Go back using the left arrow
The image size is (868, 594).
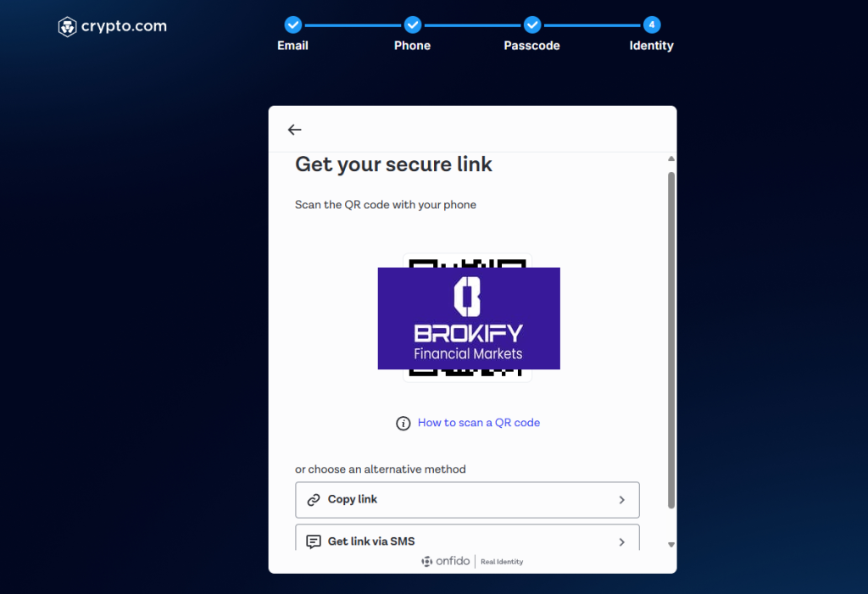pos(294,130)
